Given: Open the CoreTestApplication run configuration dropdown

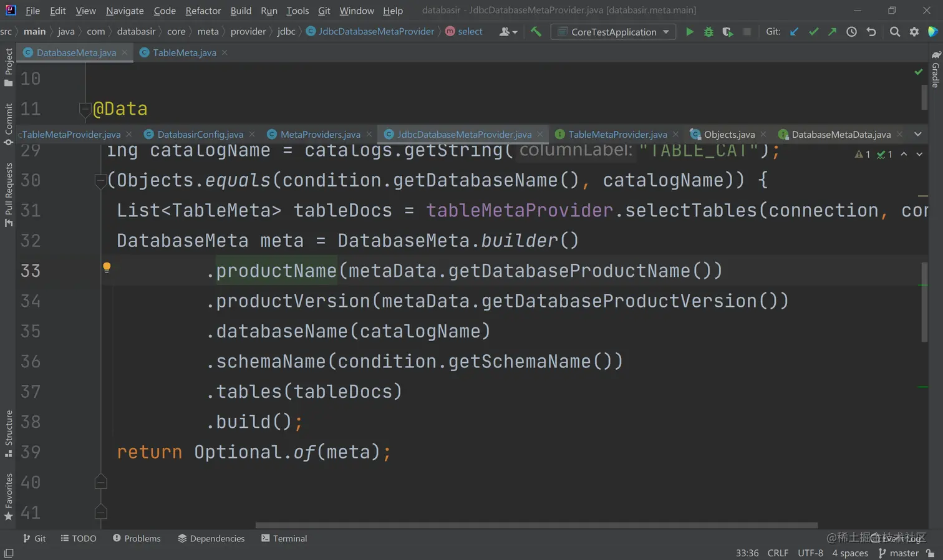Looking at the screenshot, I should coord(613,32).
